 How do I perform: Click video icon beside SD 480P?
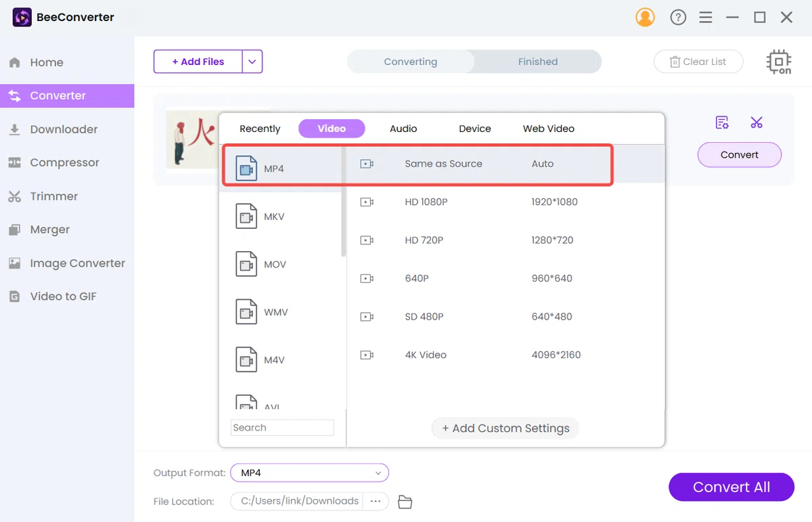click(367, 317)
